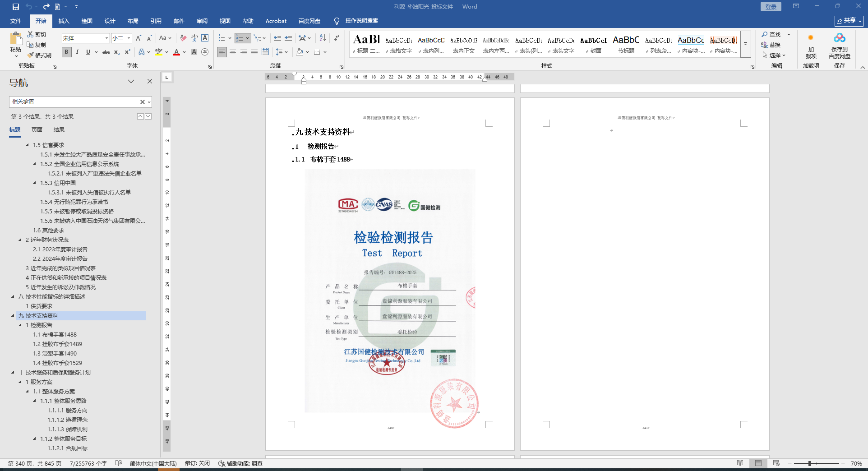
Task: Toggle superscript formatting
Action: [x=128, y=52]
